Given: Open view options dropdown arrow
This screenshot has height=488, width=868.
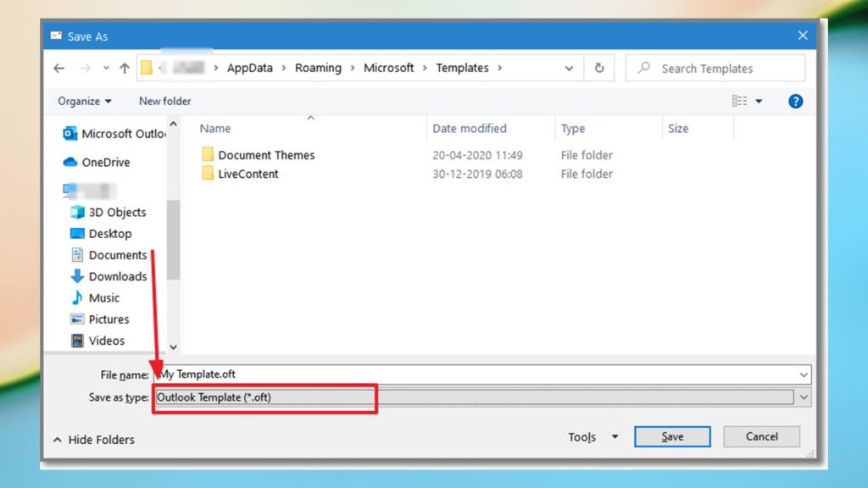Looking at the screenshot, I should pos(759,102).
